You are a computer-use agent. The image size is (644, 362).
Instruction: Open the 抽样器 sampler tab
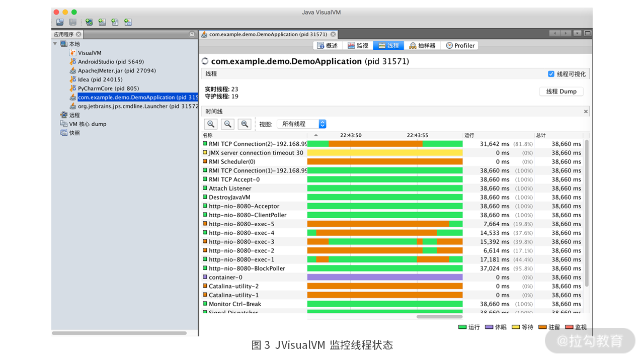pos(422,46)
